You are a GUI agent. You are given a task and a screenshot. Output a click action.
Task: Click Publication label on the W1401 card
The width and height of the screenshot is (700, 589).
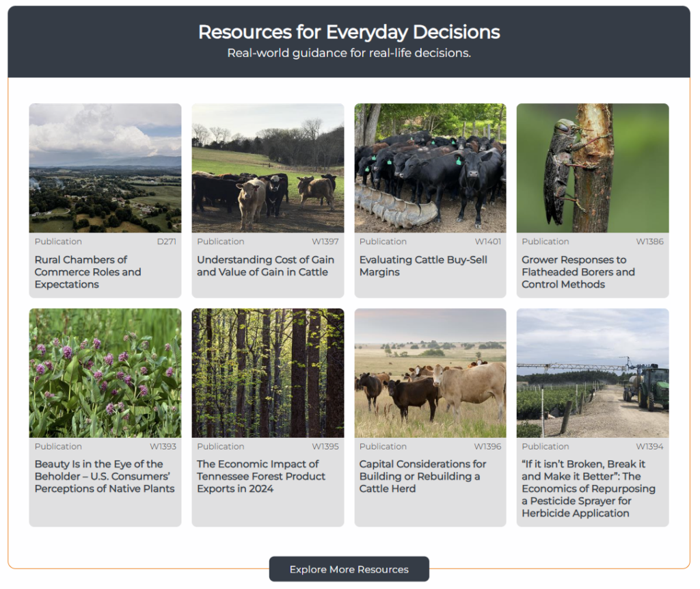(383, 241)
